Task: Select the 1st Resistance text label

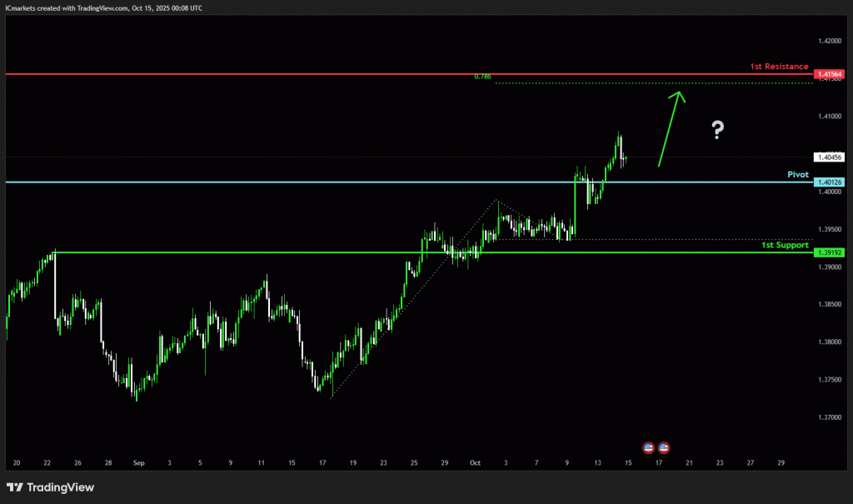Action: pyautogui.click(x=779, y=67)
